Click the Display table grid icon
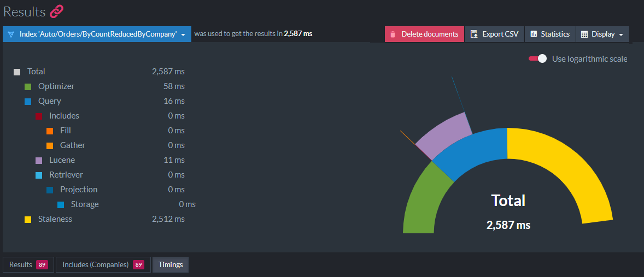This screenshot has height=277, width=644. 584,34
